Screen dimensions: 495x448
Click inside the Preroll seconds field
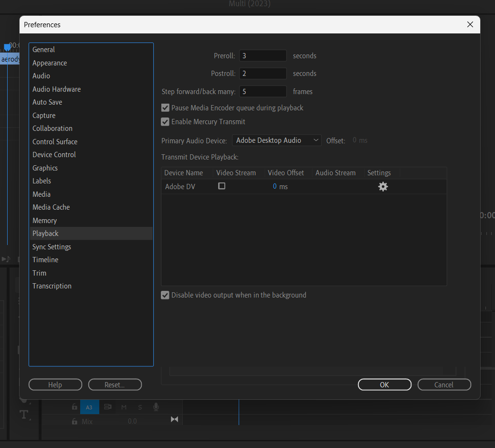click(x=263, y=55)
